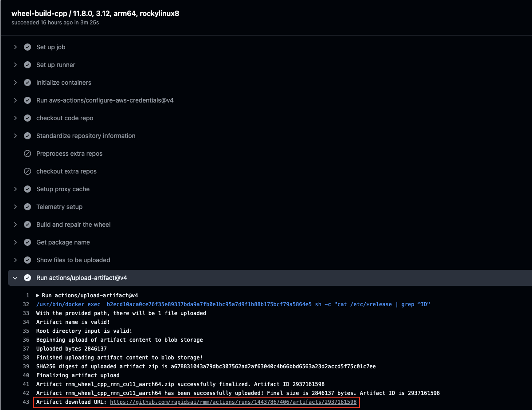Click the skipped status icon beside checkout extra repos
The height and width of the screenshot is (410, 532).
click(27, 171)
